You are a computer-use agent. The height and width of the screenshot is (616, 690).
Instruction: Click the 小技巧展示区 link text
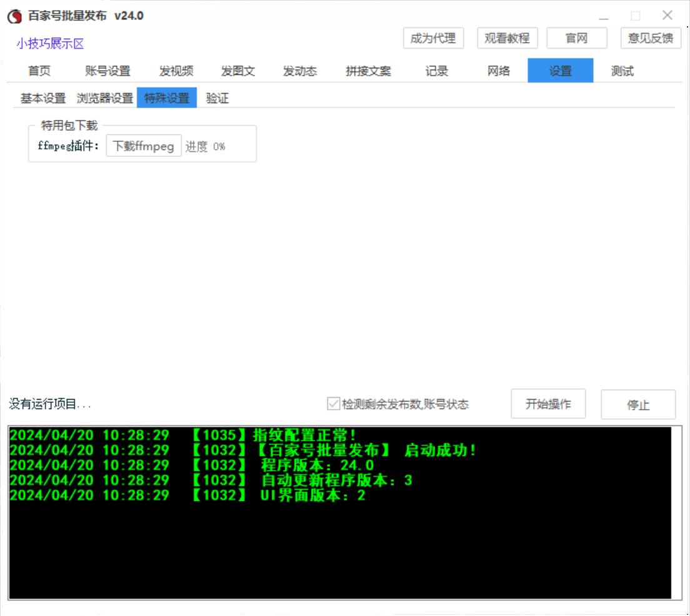[x=50, y=44]
